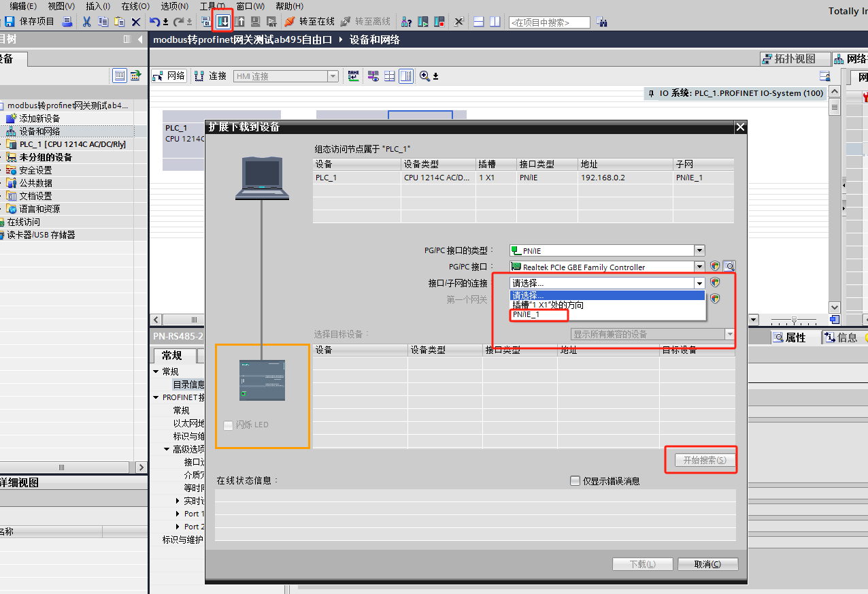The image size is (868, 594).
Task: Click the paste clipboard toolbar icon
Action: [119, 22]
